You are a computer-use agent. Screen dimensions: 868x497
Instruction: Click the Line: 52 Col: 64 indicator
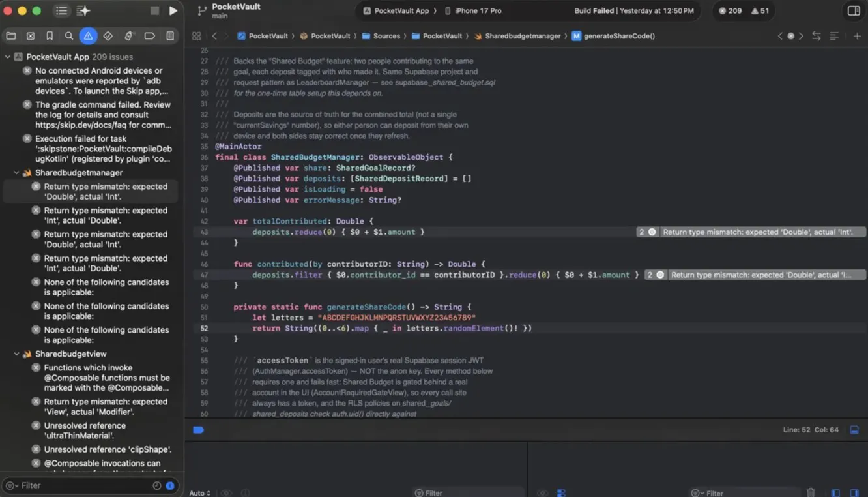pyautogui.click(x=811, y=430)
